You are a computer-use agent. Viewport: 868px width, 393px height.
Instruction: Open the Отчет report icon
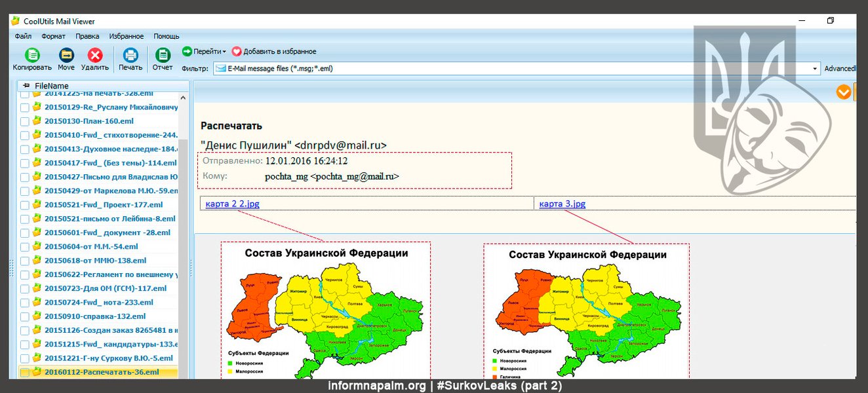(163, 56)
